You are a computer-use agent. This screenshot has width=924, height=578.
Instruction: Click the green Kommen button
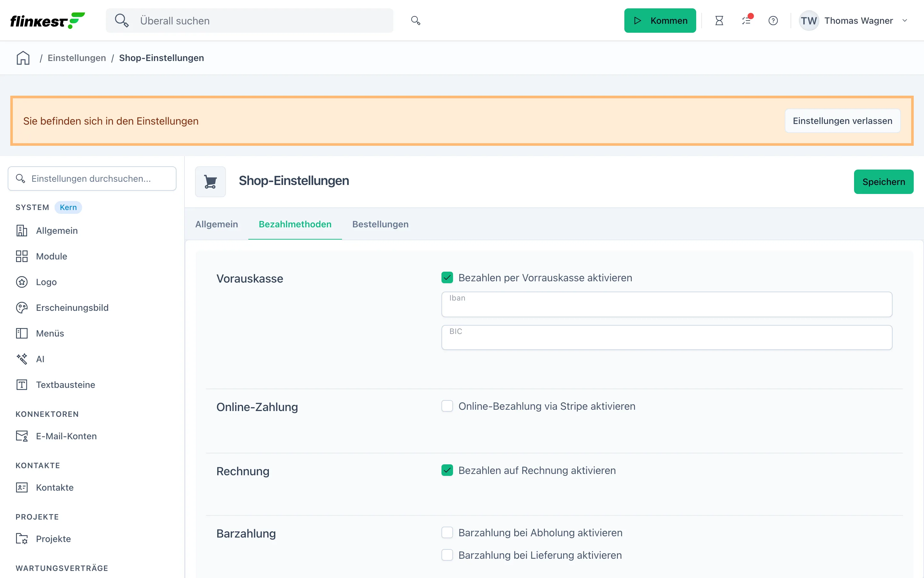[660, 21]
